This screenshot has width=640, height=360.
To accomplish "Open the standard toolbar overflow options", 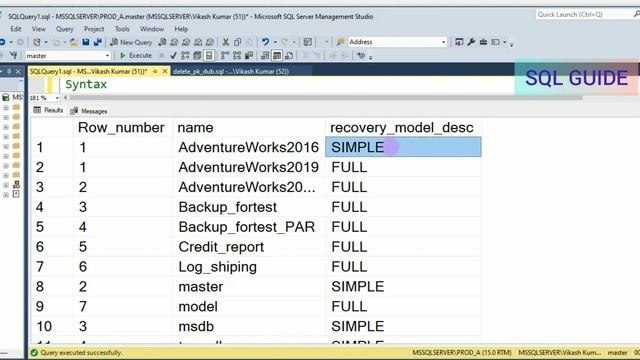I will pyautogui.click(x=511, y=43).
